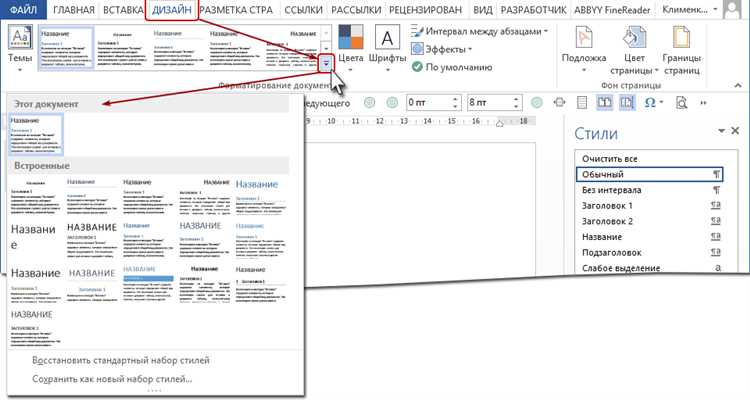Open print preview magnifier icon
Image resolution: width=750 pixels, height=400 pixels.
pos(681,103)
